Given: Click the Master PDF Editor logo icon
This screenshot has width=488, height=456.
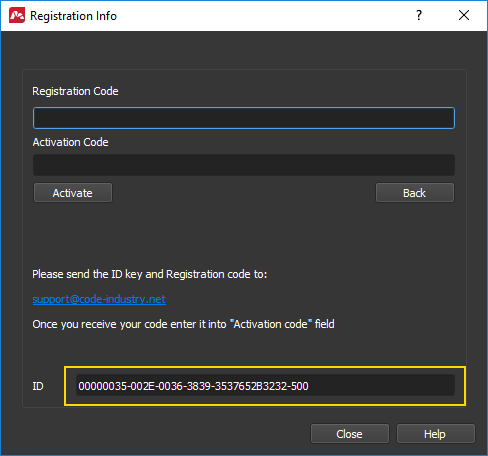Looking at the screenshot, I should (17, 16).
